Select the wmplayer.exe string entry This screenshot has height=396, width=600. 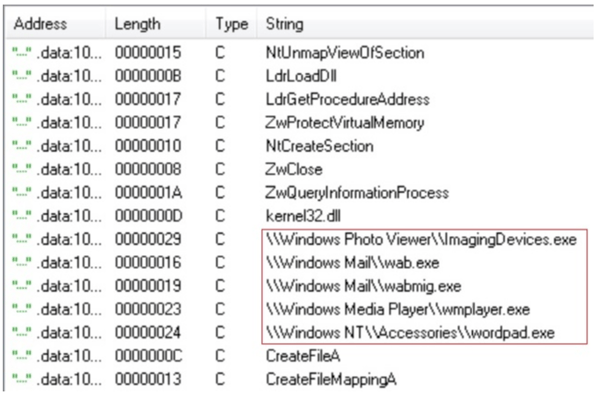(x=398, y=310)
